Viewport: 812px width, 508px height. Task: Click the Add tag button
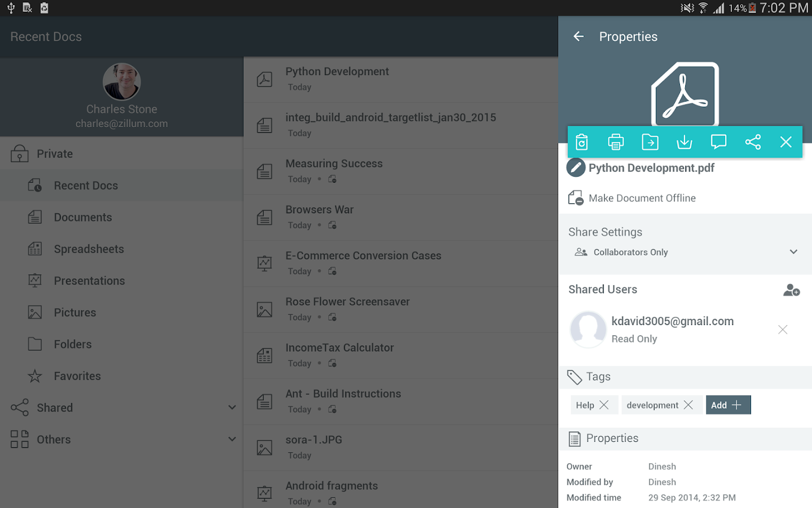click(x=727, y=405)
